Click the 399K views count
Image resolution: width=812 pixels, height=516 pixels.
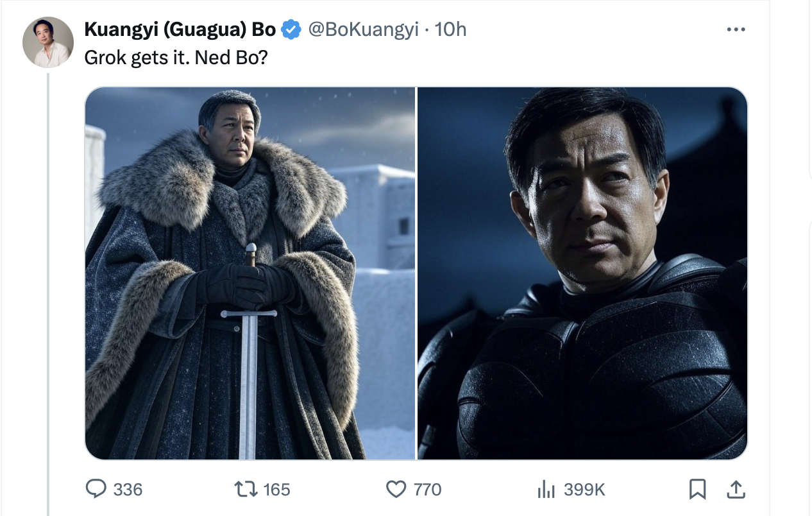pyautogui.click(x=584, y=490)
